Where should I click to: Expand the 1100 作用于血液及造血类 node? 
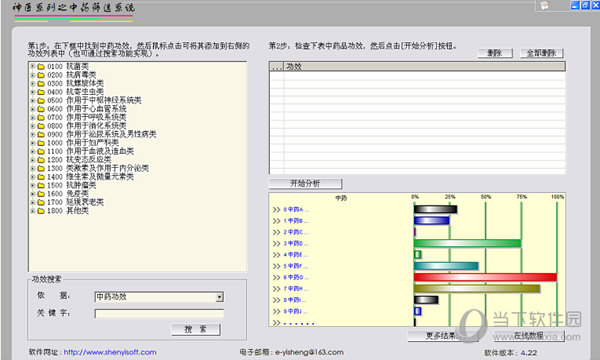(x=33, y=151)
